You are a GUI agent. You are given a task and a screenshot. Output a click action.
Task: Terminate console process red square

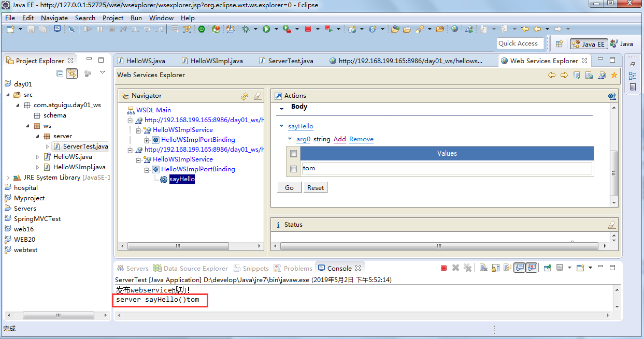pos(443,268)
